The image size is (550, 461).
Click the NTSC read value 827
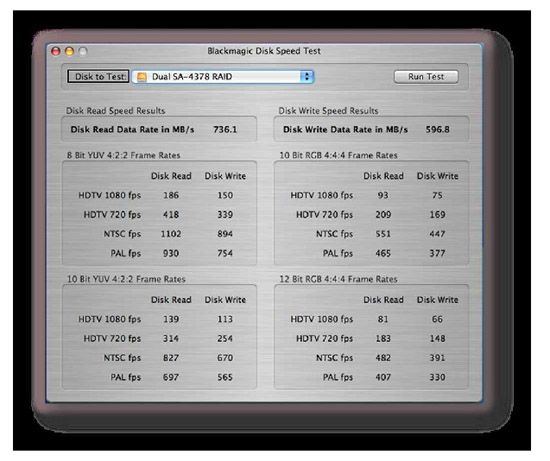(x=171, y=358)
